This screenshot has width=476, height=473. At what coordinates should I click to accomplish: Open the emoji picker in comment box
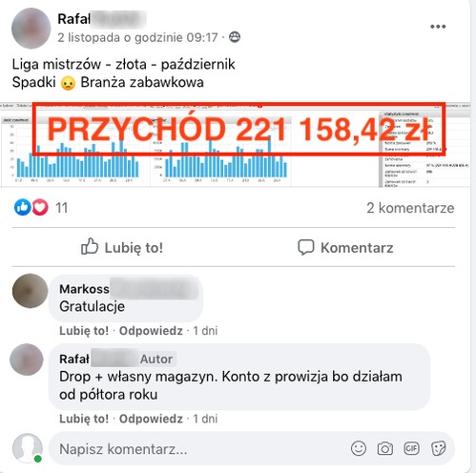359,448
